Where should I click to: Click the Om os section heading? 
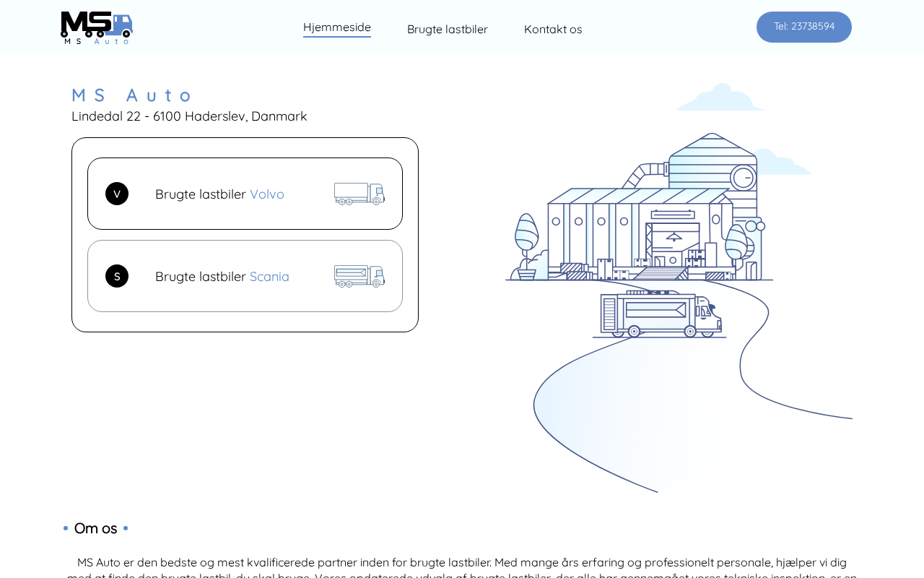95,528
